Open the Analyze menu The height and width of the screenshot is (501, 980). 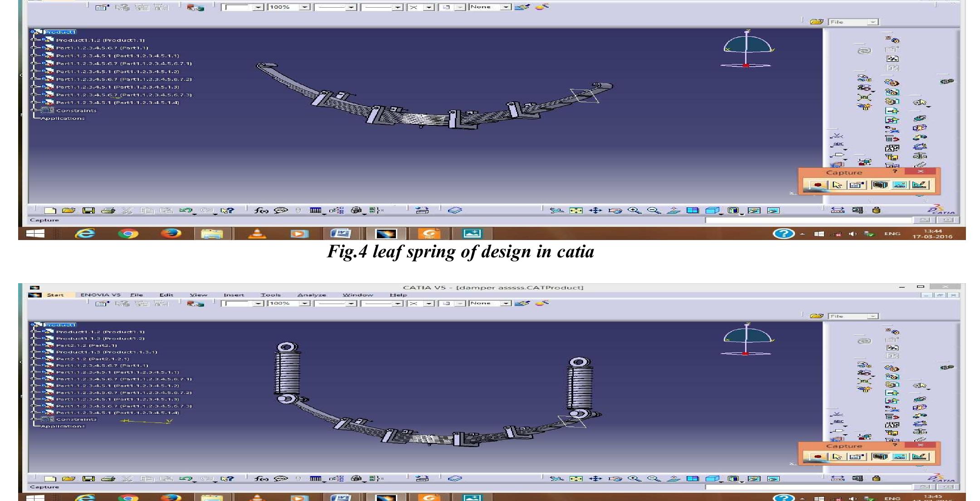(312, 295)
